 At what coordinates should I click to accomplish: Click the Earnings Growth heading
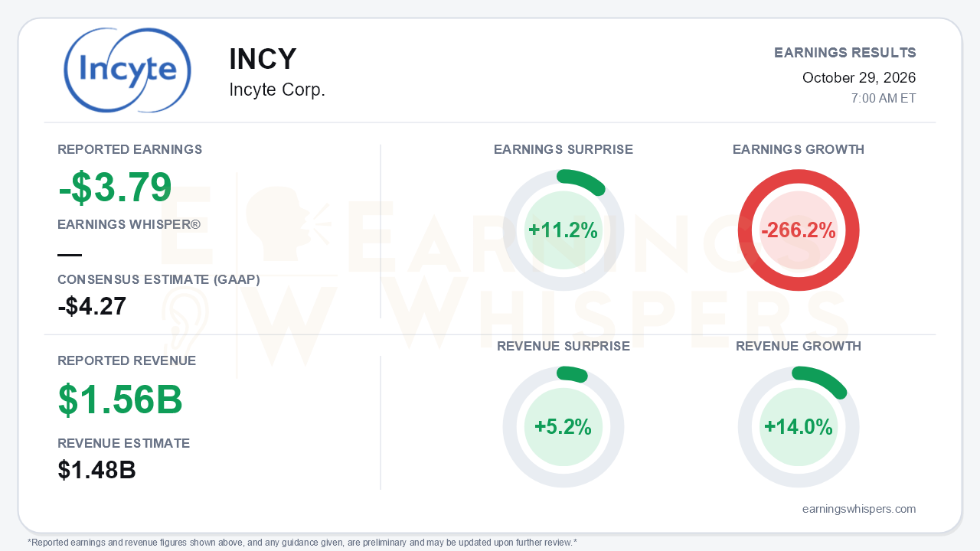click(x=799, y=149)
